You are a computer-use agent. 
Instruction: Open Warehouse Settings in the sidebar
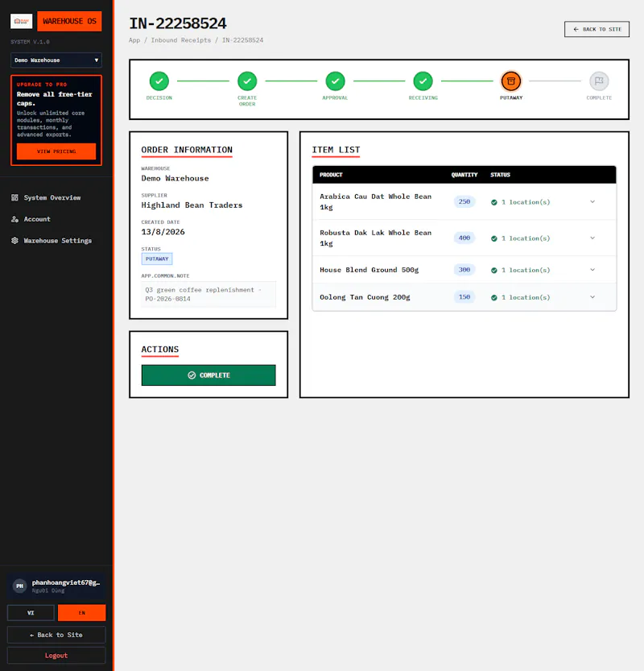point(56,241)
